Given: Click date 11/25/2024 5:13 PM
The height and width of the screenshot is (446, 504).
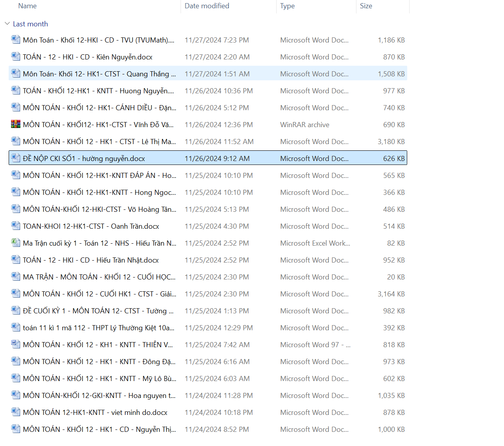Looking at the screenshot, I should pyautogui.click(x=217, y=209).
